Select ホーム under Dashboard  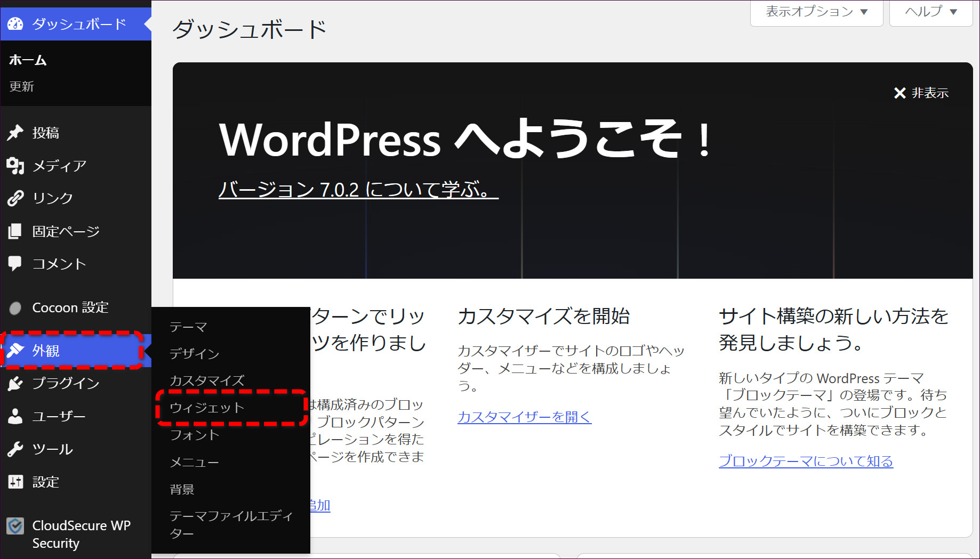click(28, 60)
